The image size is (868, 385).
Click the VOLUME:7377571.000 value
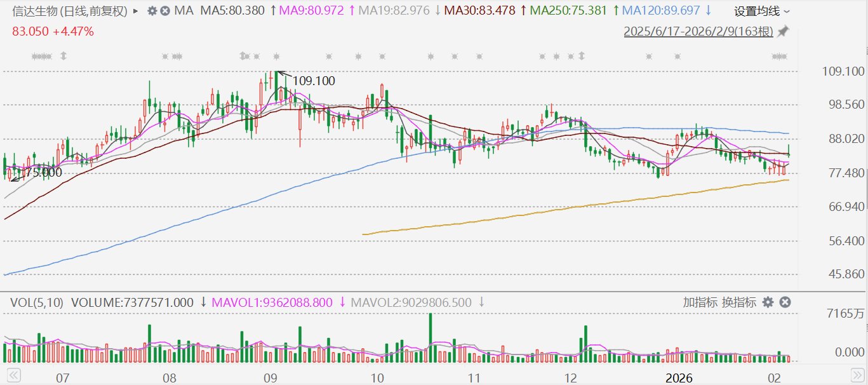pyautogui.click(x=132, y=302)
